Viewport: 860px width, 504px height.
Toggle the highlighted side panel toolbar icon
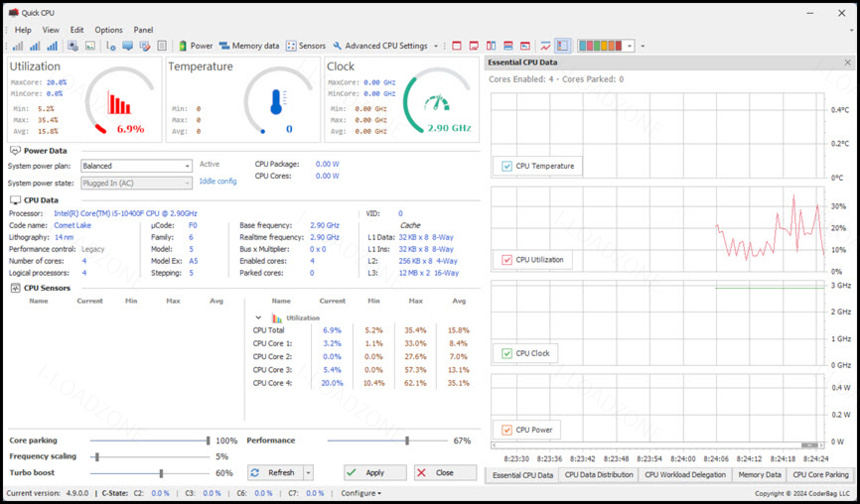pos(563,46)
